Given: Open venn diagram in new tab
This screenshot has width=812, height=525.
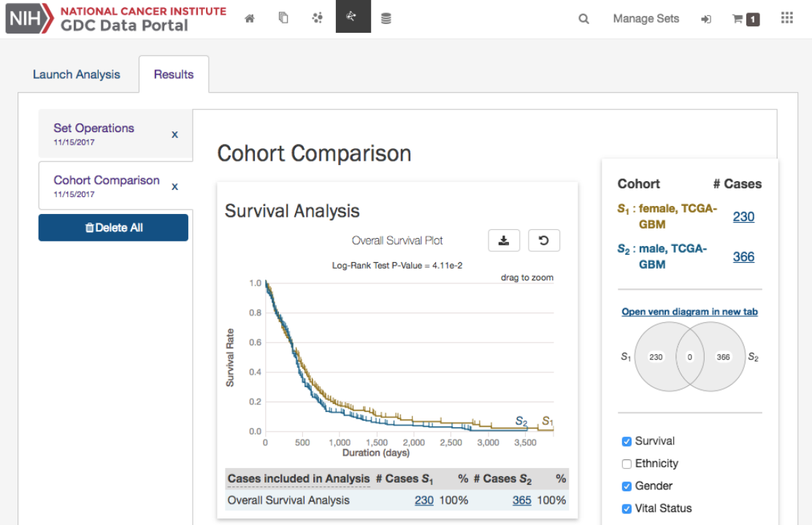Looking at the screenshot, I should coord(689,312).
